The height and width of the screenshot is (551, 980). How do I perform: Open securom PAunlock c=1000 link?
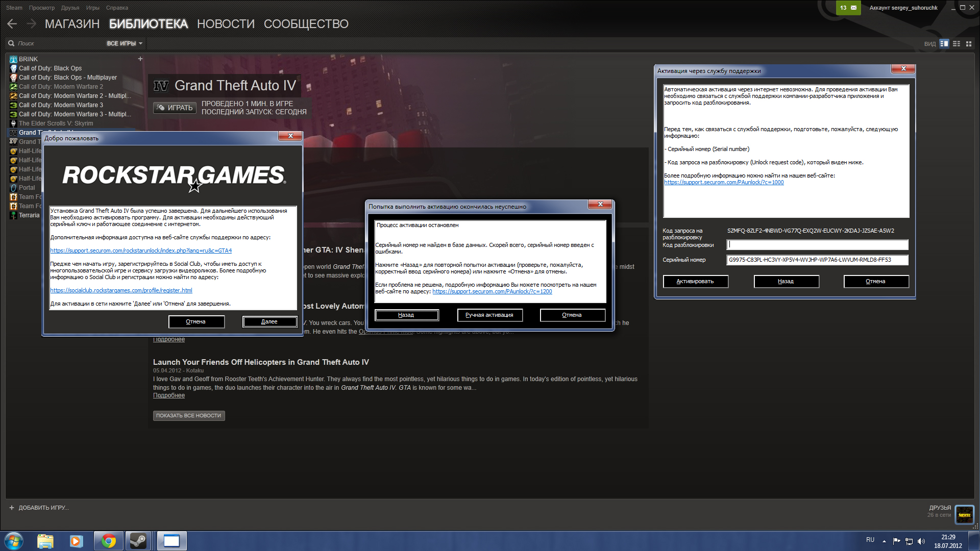[724, 183]
